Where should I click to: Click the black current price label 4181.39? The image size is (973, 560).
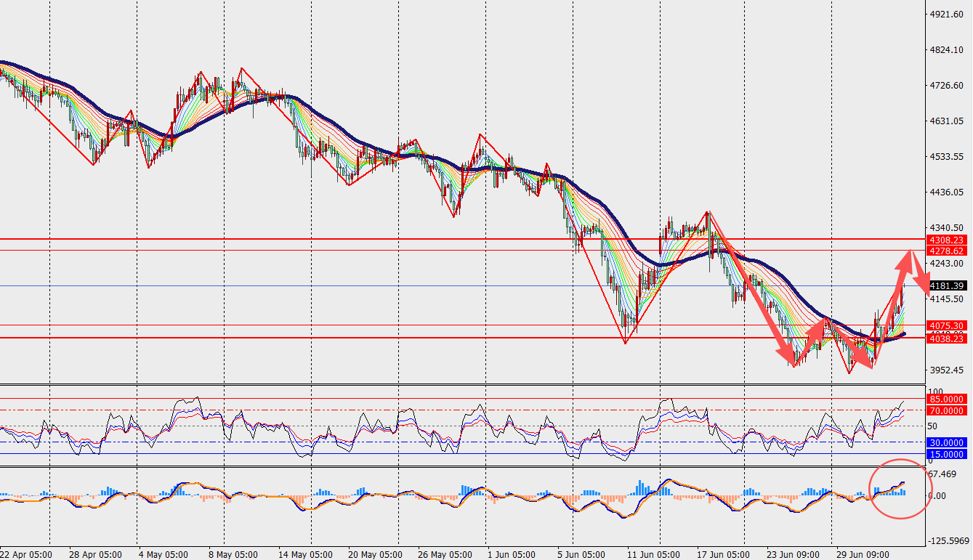pos(948,286)
